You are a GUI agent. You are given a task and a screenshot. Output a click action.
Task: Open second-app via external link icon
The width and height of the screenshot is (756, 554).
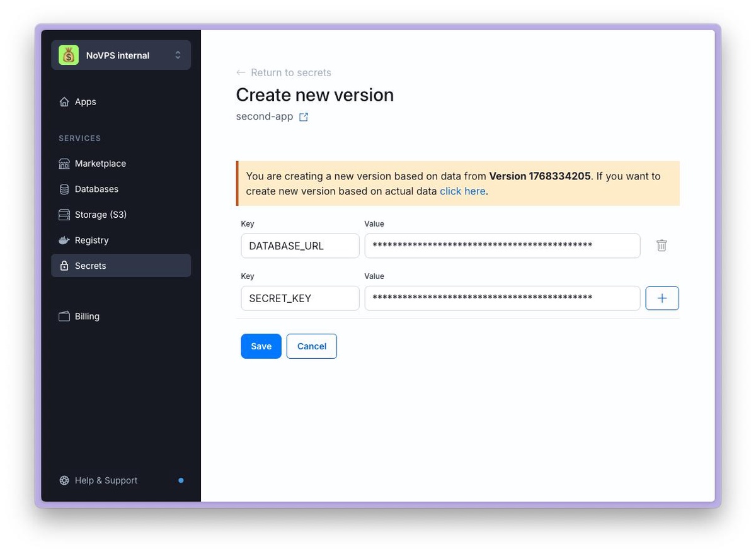point(304,117)
